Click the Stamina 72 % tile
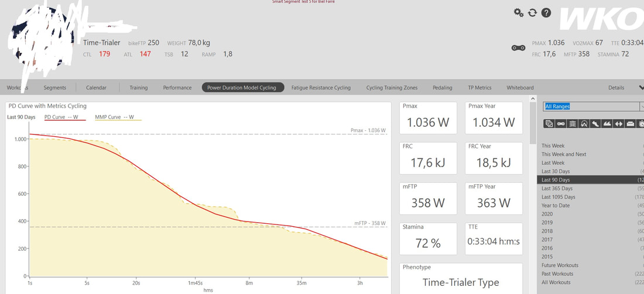 coord(428,238)
